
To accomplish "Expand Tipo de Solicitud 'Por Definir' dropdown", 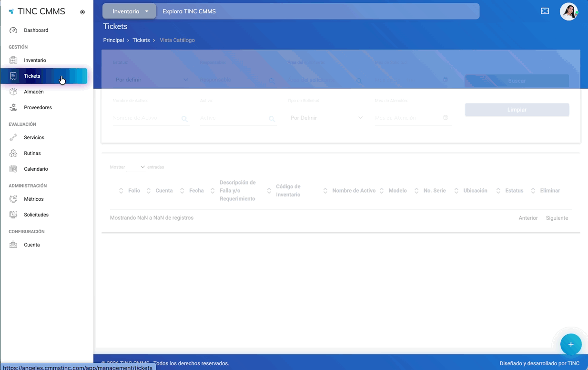I will [326, 118].
